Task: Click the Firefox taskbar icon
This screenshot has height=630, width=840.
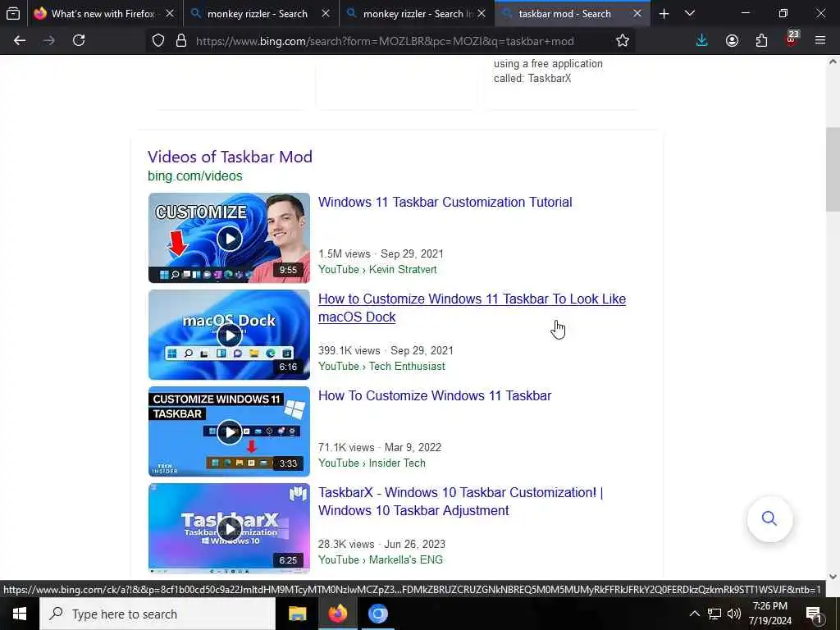Action: (x=337, y=614)
